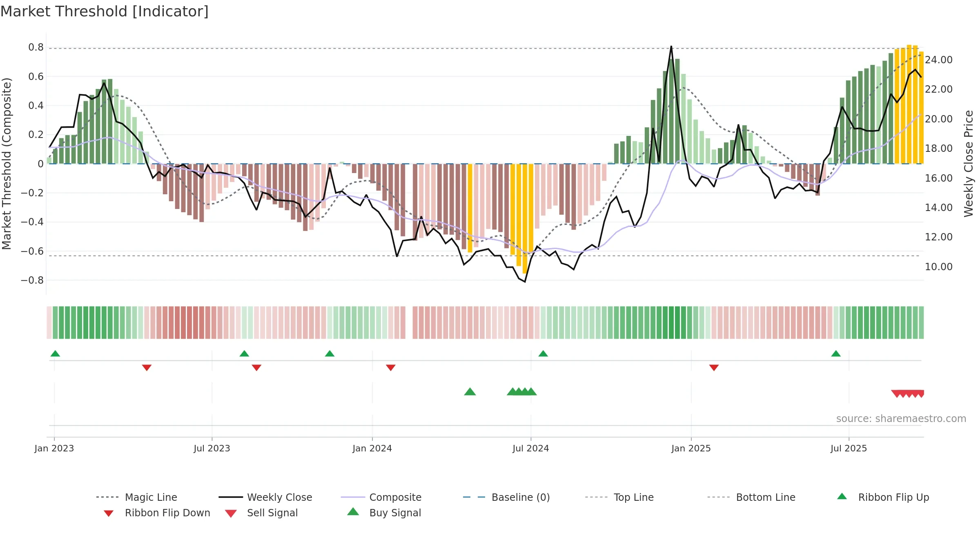
Task: Click the Jul 2025 x-axis label
Action: point(849,448)
